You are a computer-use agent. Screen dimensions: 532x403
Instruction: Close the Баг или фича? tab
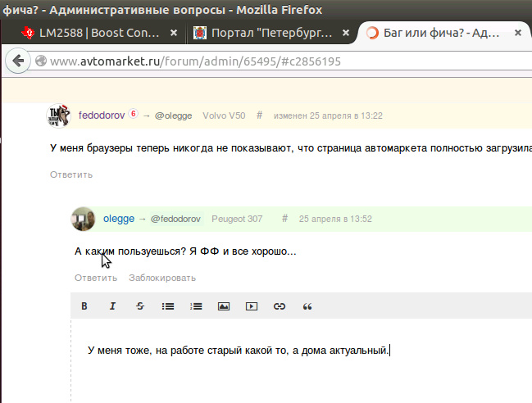(x=518, y=33)
